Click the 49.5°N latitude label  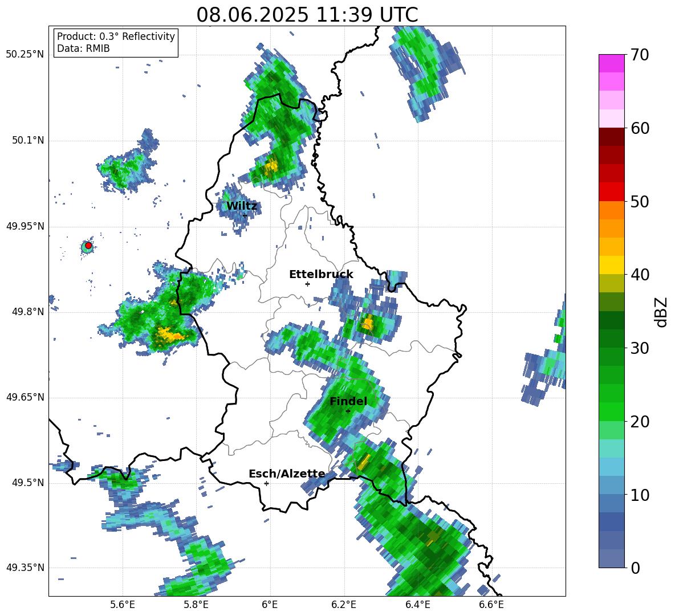tap(27, 483)
